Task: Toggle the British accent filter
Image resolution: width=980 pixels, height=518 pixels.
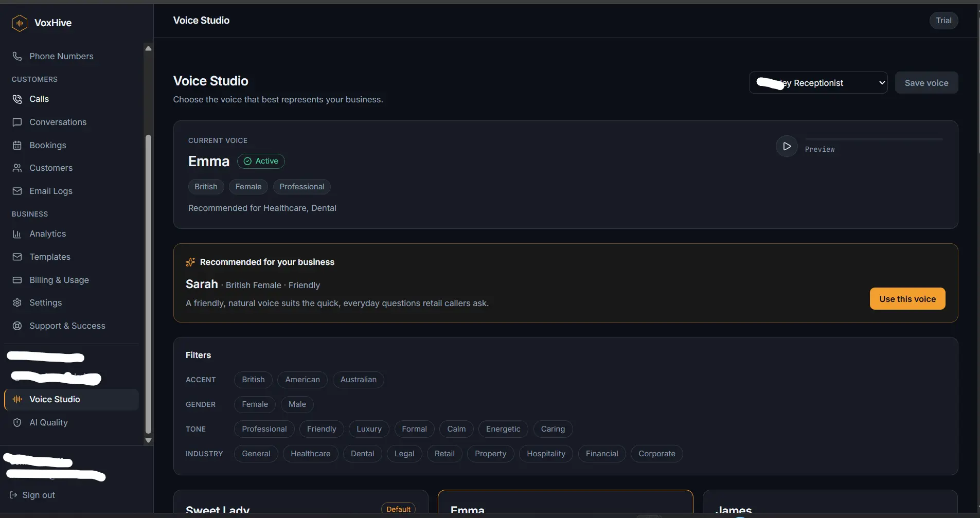Action: point(253,380)
